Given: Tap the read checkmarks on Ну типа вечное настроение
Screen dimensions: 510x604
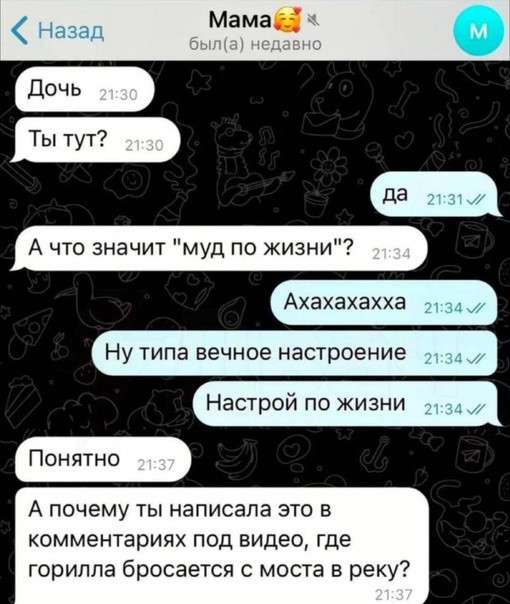Looking at the screenshot, I should point(475,359).
